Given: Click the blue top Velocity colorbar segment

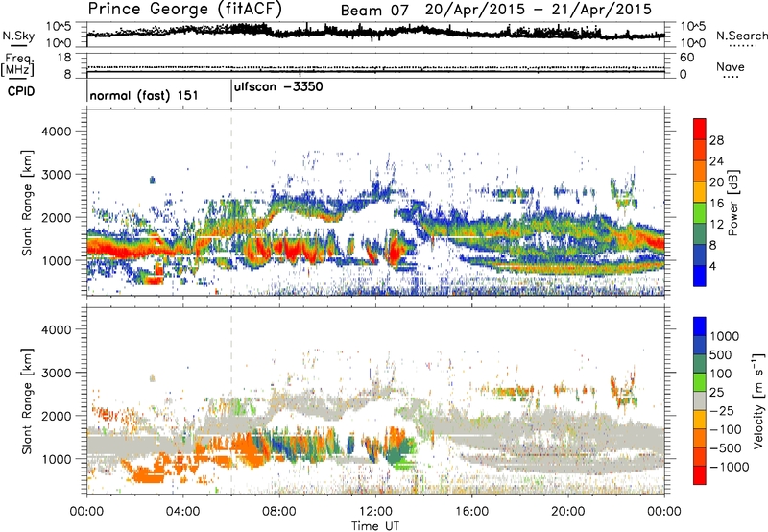Looking at the screenshot, I should click(700, 326).
